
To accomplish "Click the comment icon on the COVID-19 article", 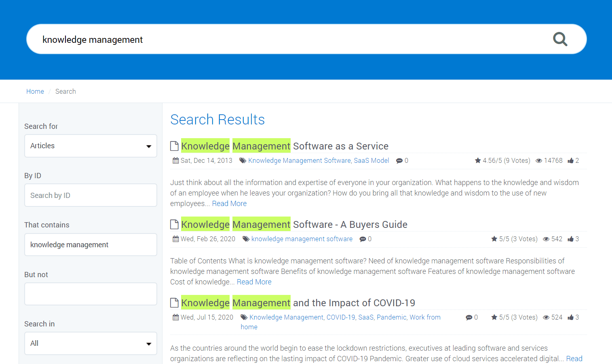I will pos(469,317).
